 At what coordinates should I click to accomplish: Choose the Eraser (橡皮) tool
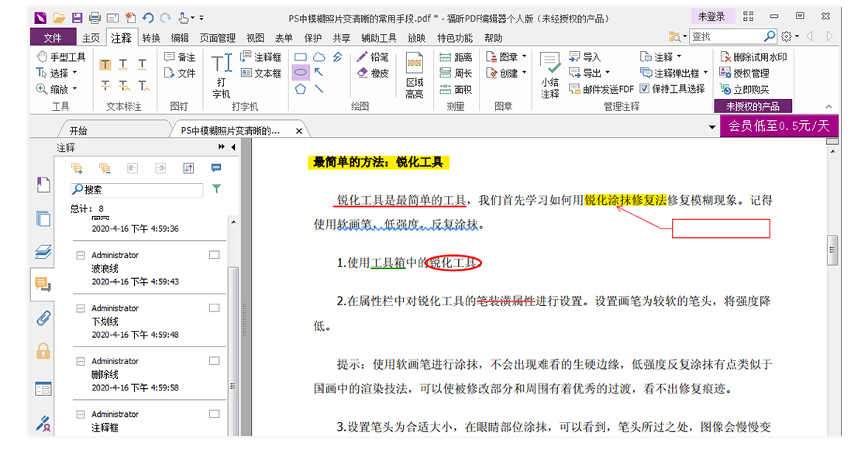(x=373, y=73)
